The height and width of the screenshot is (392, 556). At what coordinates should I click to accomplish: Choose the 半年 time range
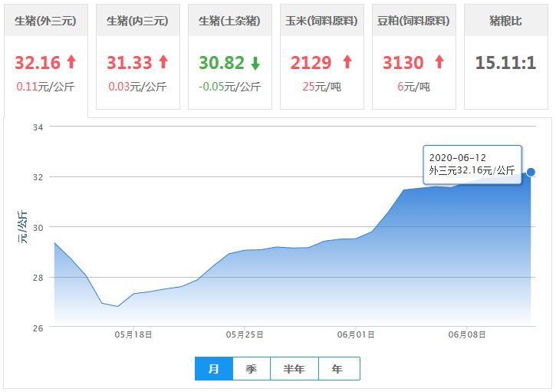coord(294,369)
